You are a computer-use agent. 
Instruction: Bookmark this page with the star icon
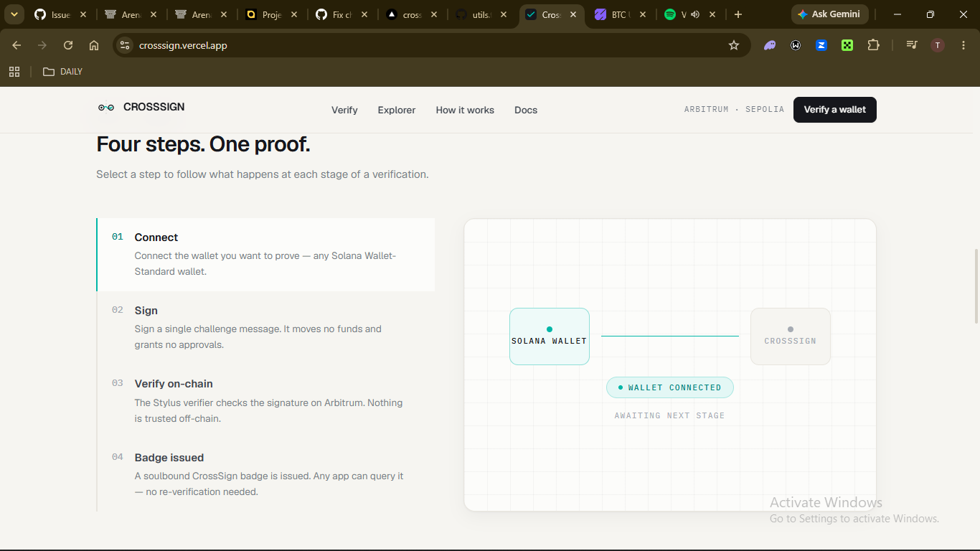tap(734, 45)
